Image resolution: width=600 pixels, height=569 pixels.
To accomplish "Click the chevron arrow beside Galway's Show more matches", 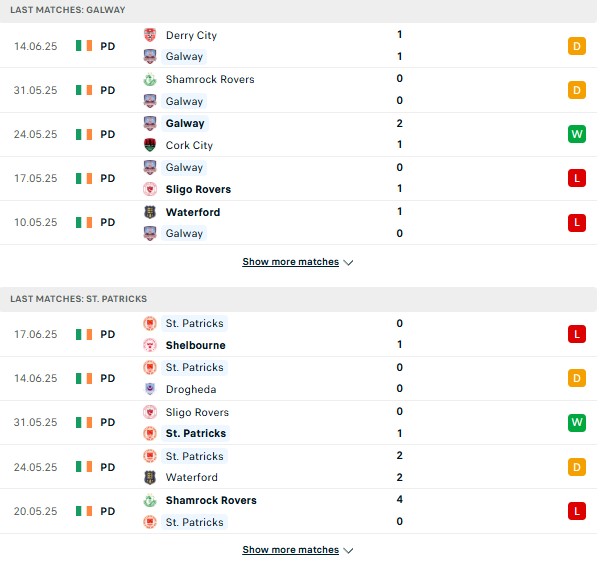I will (348, 262).
